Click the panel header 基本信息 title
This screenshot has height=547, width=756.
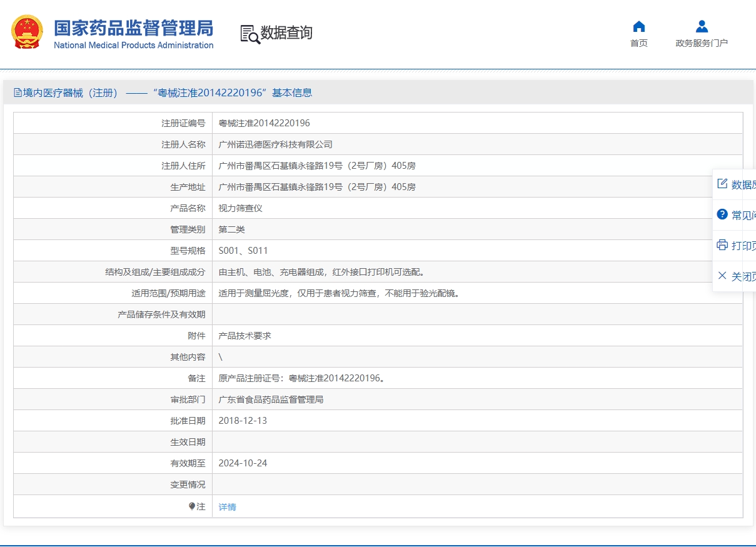(292, 93)
